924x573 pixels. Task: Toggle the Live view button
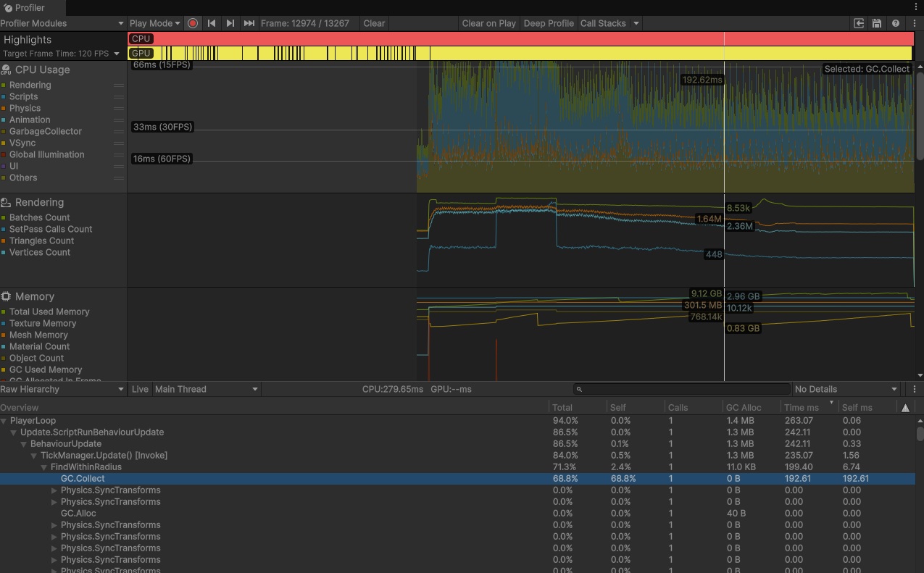click(140, 389)
